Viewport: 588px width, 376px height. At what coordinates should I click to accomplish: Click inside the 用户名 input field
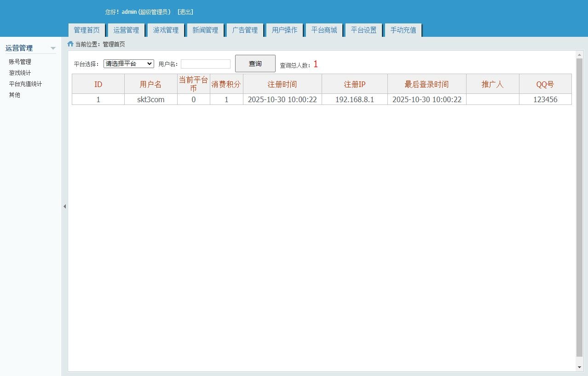[205, 64]
